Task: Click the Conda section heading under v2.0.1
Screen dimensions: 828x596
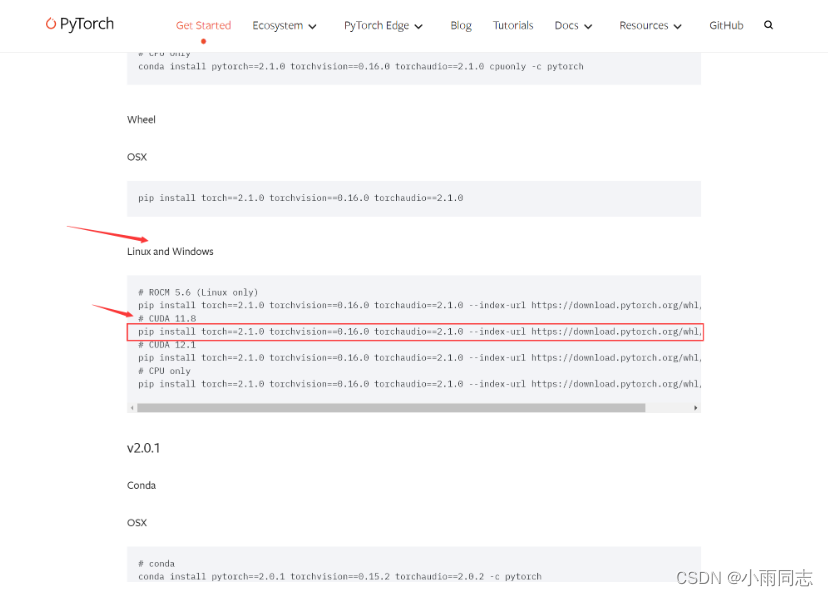Action: 141,485
